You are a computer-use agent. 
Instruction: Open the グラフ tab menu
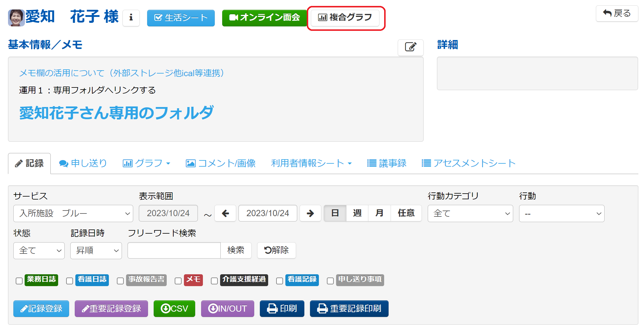pos(147,163)
